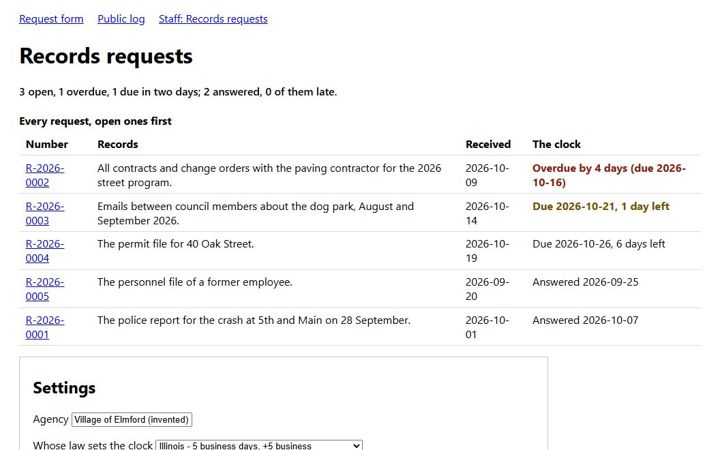
Task: Click the 'Settings' section heading
Action: [x=64, y=388]
